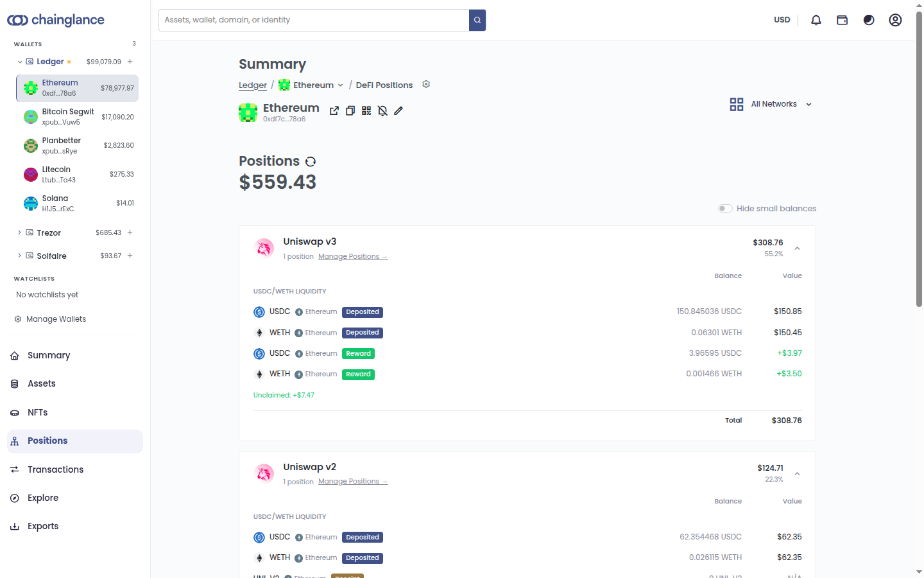Click the Uniswap v3 Total $308.76 value
The width and height of the screenshot is (924, 578).
point(787,421)
